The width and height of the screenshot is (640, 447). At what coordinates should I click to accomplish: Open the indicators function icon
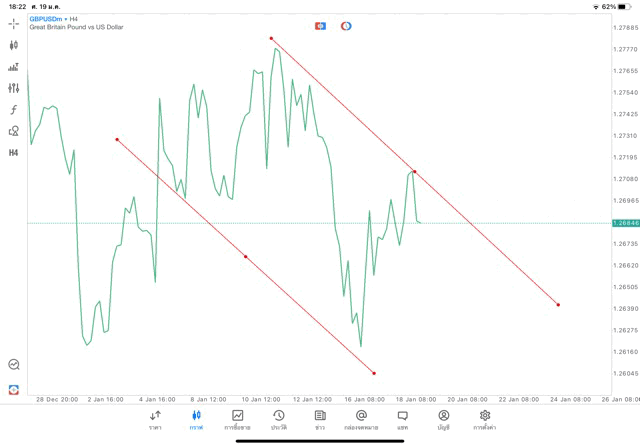[x=14, y=109]
